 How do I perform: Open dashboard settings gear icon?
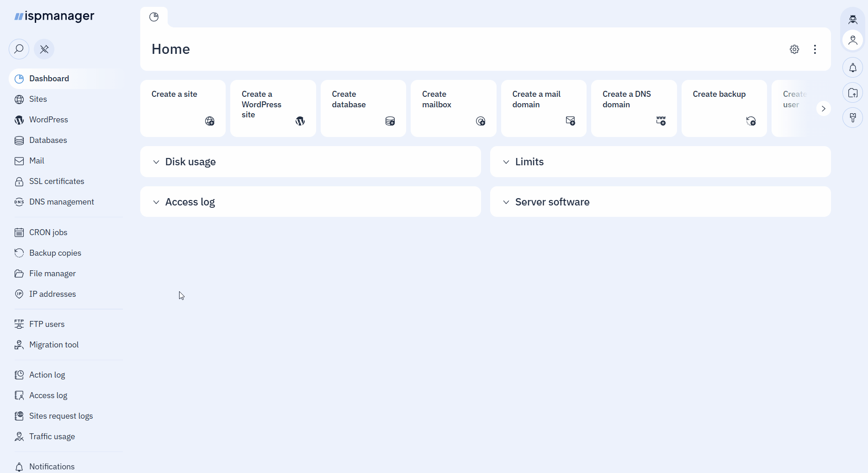[794, 49]
